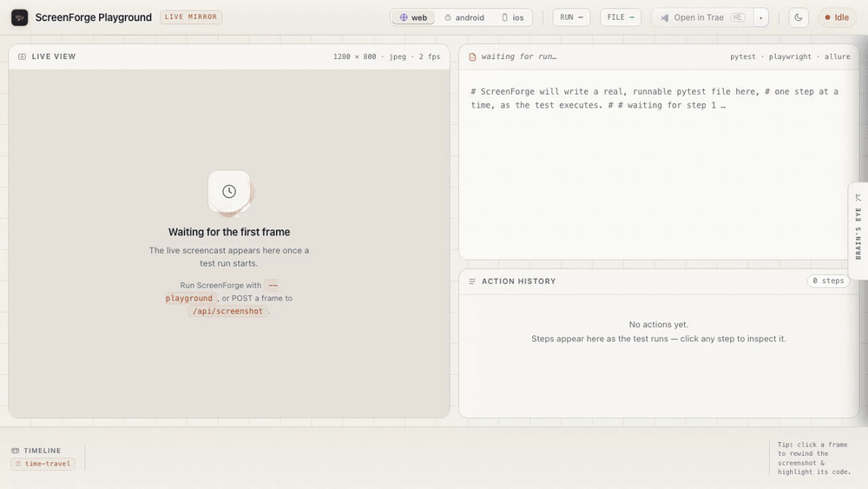Switch to the ios platform tab
Viewport: 868px width, 489px height.
[513, 17]
